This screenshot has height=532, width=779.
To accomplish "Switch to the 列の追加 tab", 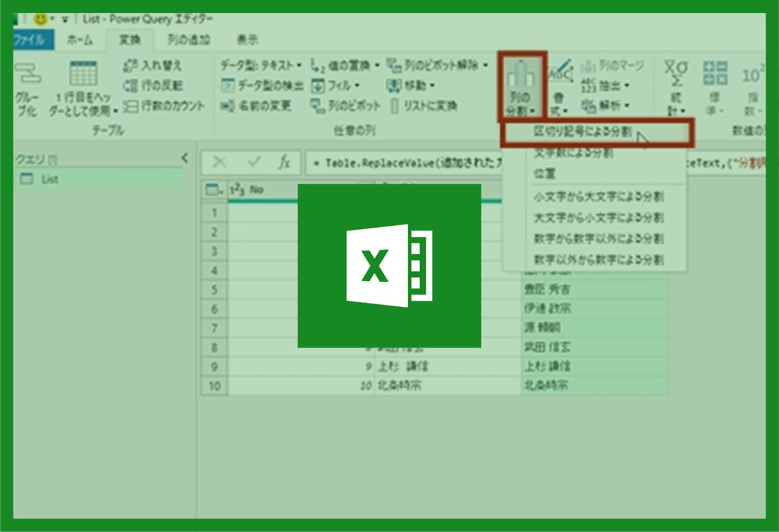I will (188, 40).
